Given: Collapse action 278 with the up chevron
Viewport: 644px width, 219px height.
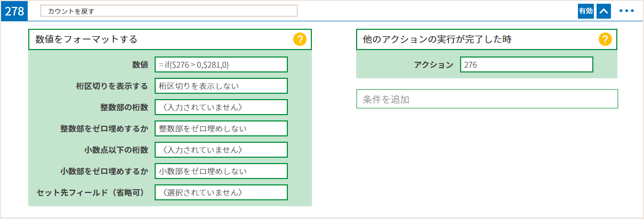Looking at the screenshot, I should coord(603,11).
